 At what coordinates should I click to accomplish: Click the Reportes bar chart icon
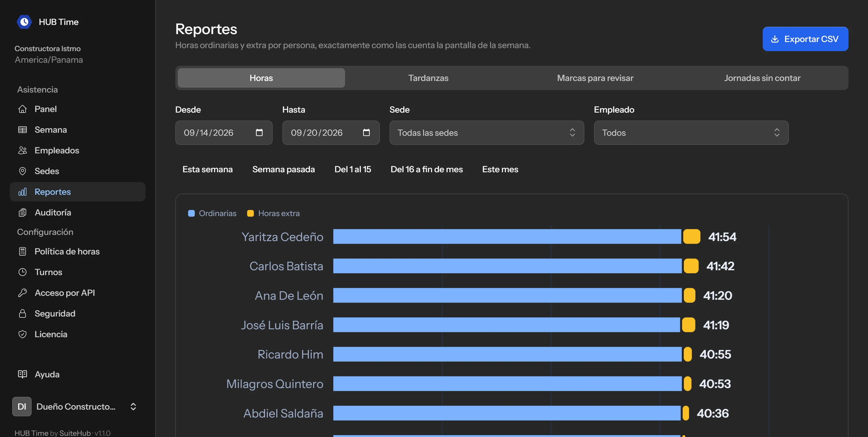(23, 192)
